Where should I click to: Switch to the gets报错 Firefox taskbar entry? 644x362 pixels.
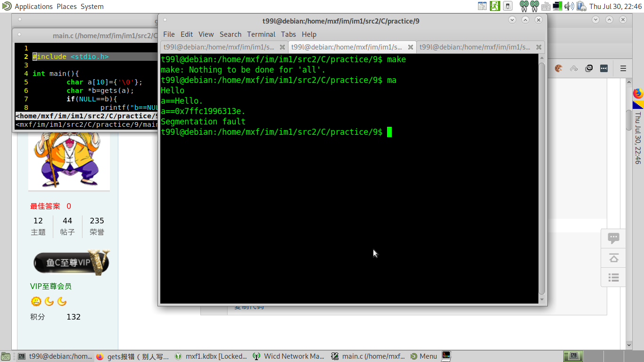[x=132, y=356]
